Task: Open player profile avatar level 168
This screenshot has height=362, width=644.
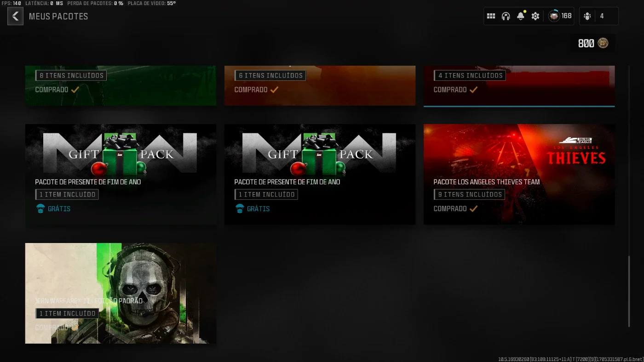Action: [554, 16]
